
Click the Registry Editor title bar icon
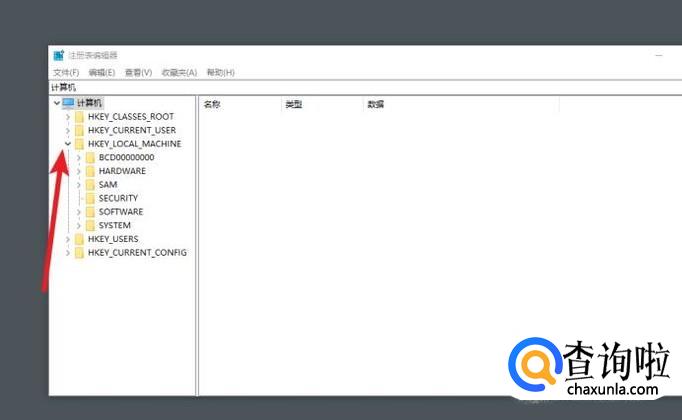tap(59, 55)
